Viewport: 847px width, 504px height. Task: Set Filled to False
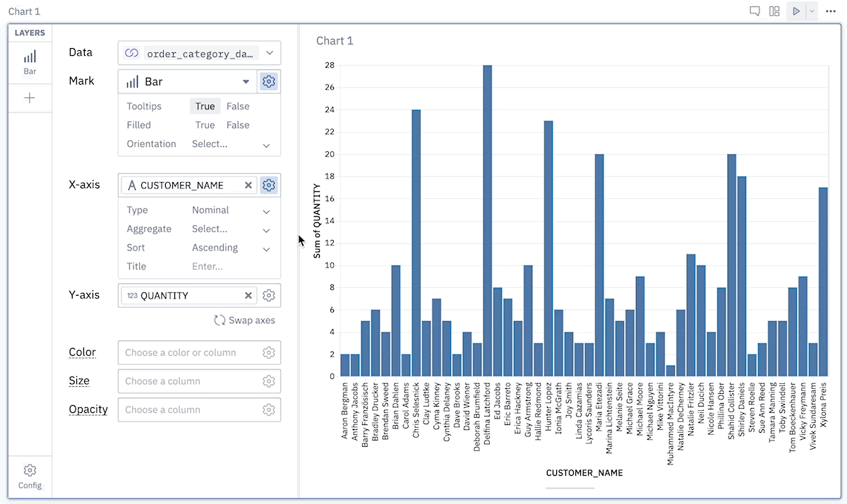(238, 125)
